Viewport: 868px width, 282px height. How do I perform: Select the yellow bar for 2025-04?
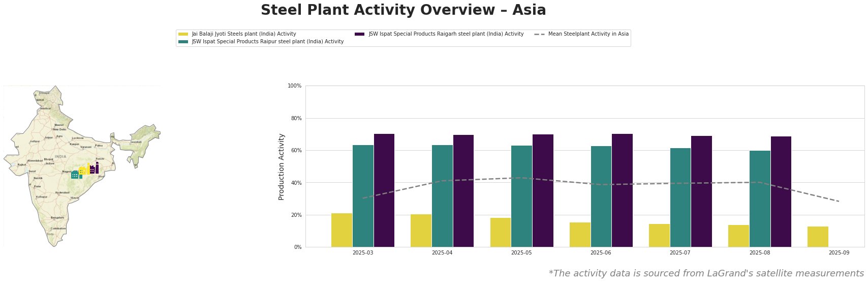[421, 231]
